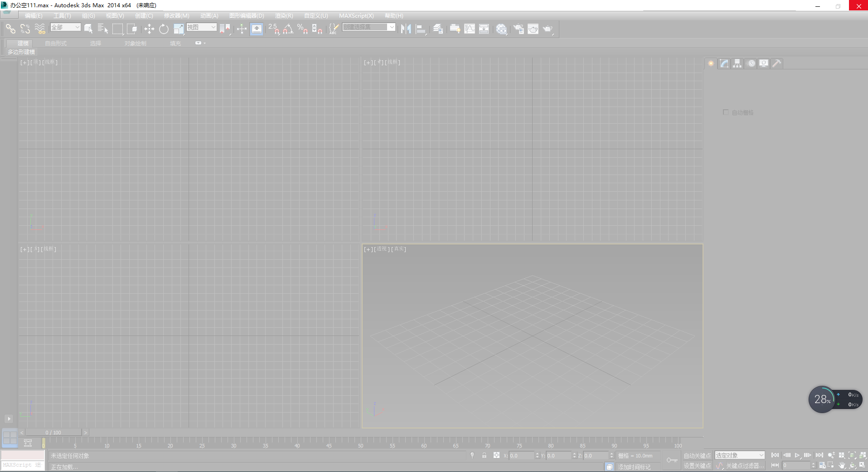
Task: Open Edit Named Selection Sets icon
Action: [x=334, y=29]
